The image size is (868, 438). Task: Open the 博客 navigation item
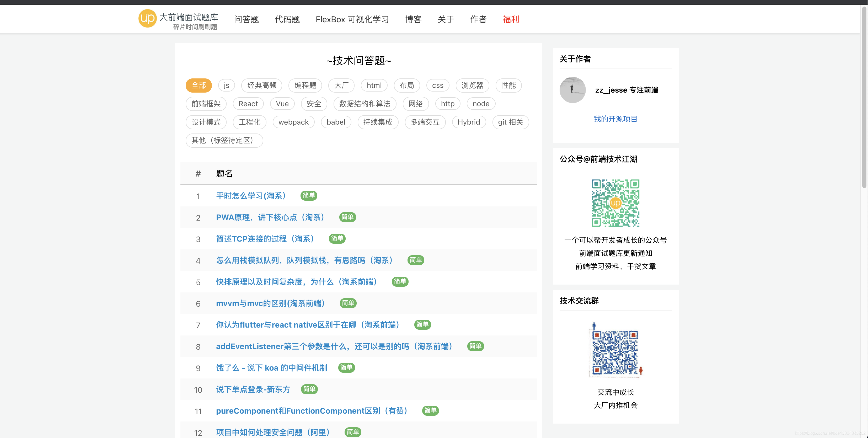click(x=414, y=20)
